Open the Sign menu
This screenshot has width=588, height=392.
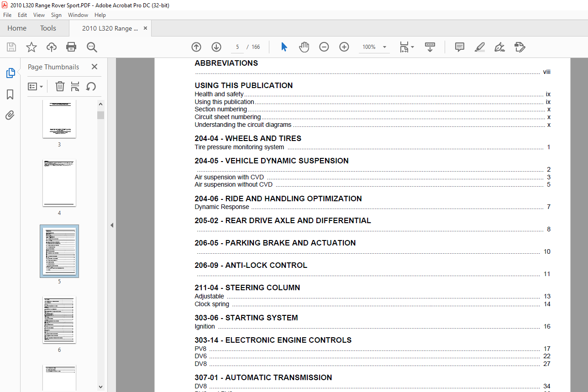57,15
